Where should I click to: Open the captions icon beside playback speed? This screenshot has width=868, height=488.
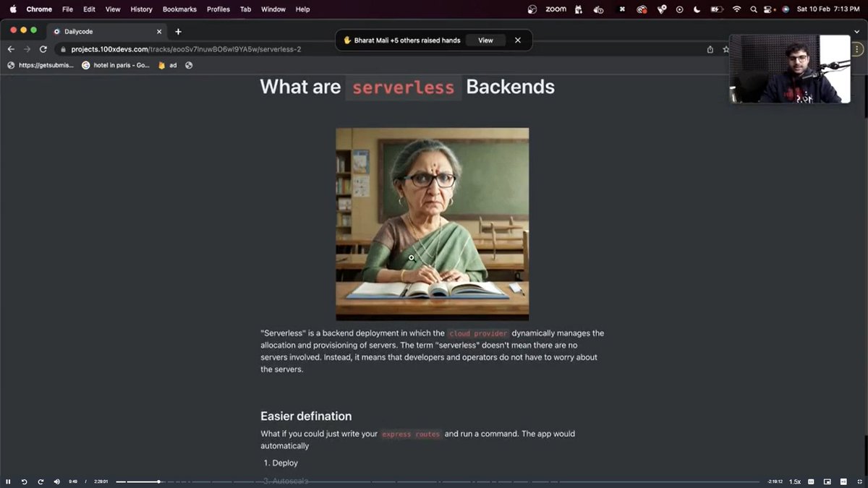tap(811, 481)
